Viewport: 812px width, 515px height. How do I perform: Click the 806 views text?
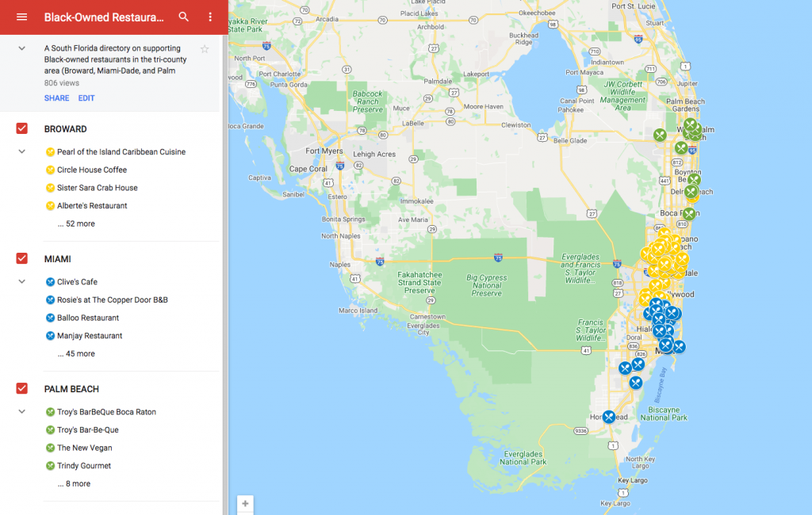coord(62,83)
